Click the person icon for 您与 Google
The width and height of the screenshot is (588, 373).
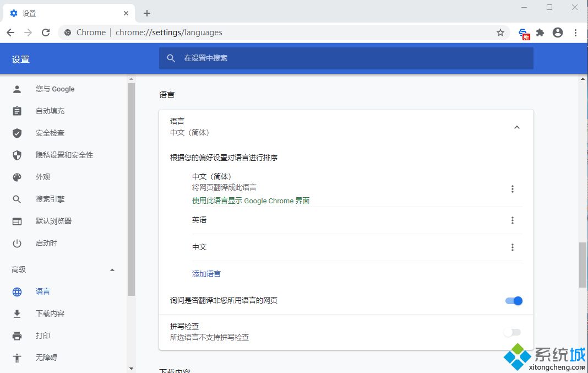pyautogui.click(x=17, y=89)
